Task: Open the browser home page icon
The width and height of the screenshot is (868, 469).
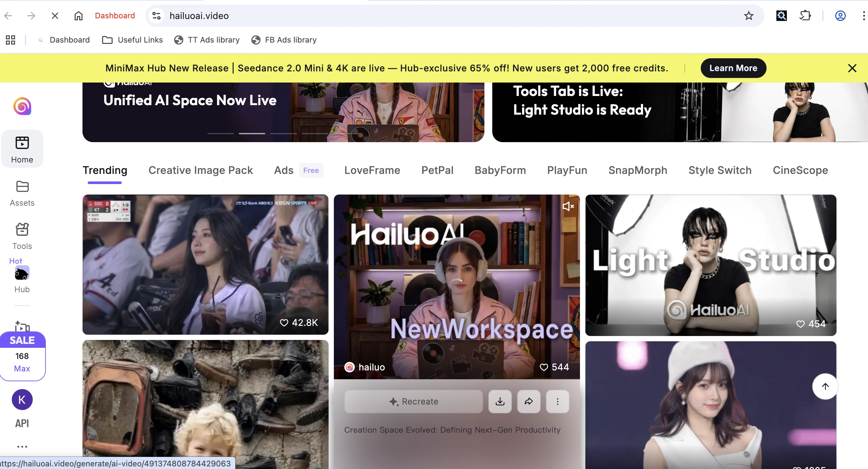Action: (x=79, y=16)
